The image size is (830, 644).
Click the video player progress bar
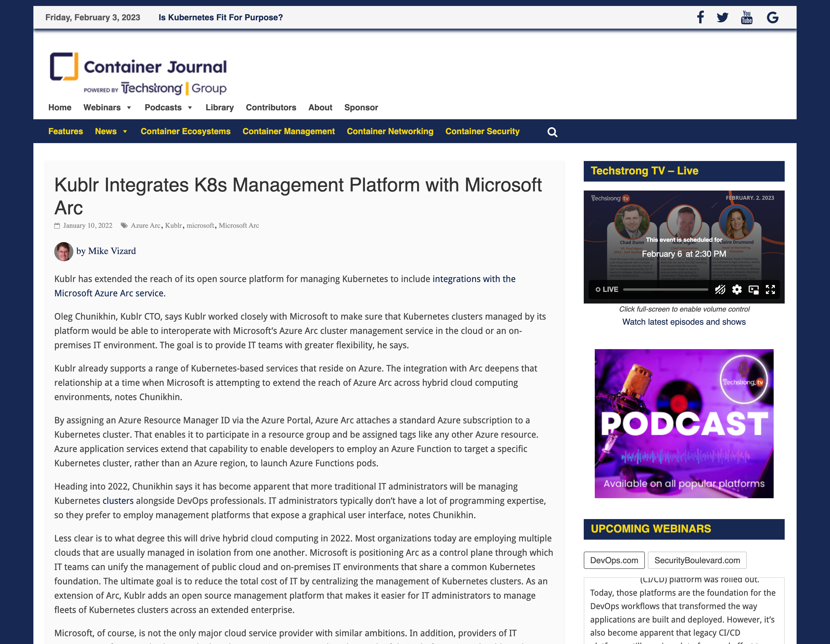coord(666,290)
